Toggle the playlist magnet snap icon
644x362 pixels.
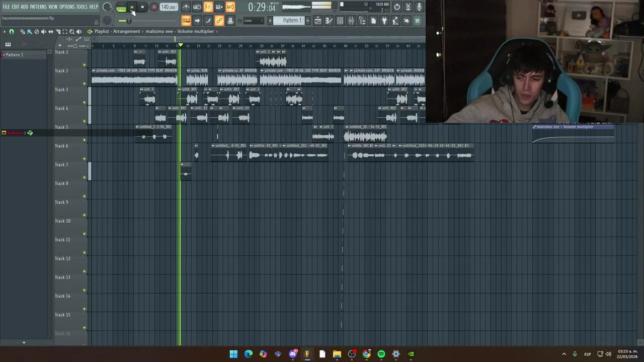point(12,32)
